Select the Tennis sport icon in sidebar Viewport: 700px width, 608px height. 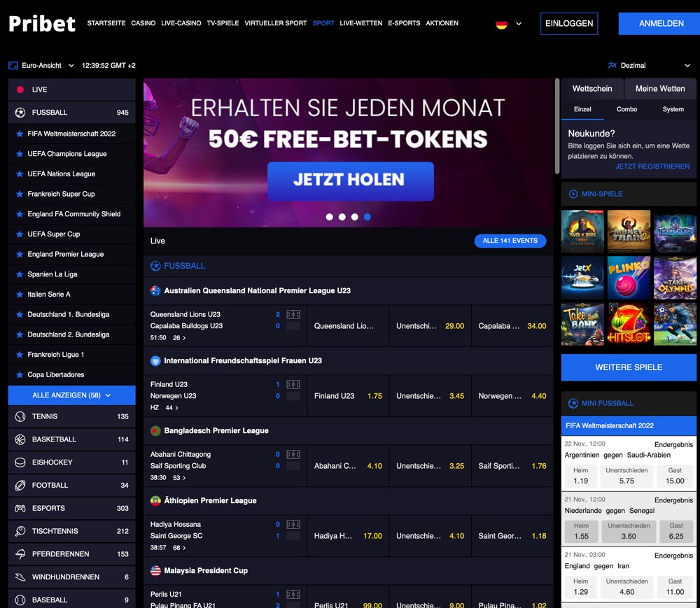pyautogui.click(x=19, y=416)
